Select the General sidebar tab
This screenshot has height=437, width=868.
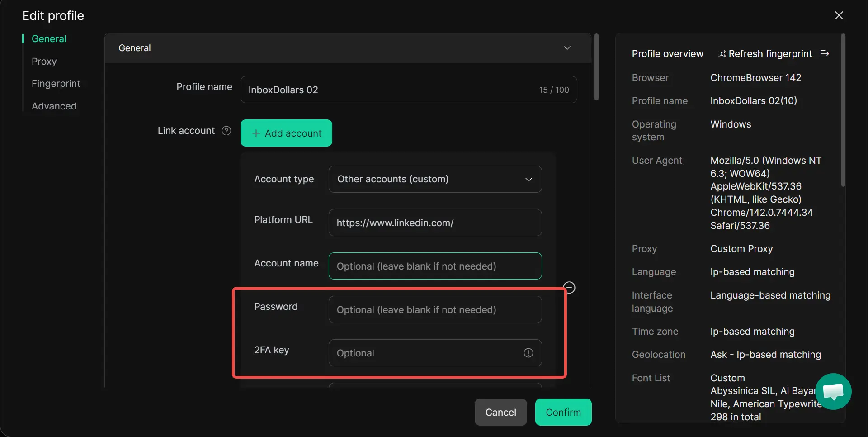click(49, 39)
